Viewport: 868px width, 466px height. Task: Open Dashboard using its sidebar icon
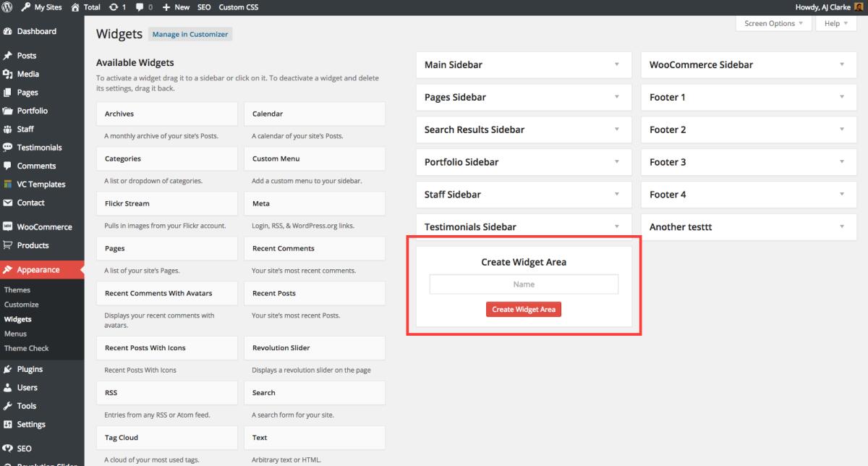(9, 31)
